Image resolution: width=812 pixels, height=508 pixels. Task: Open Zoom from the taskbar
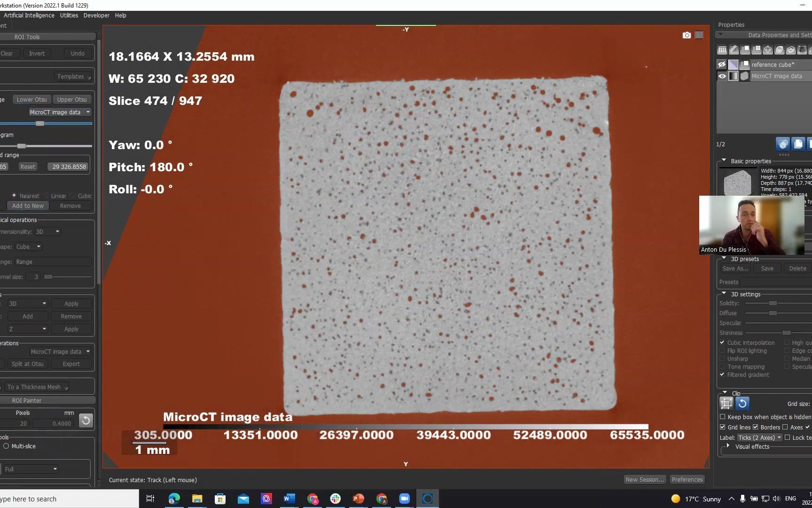coord(404,499)
